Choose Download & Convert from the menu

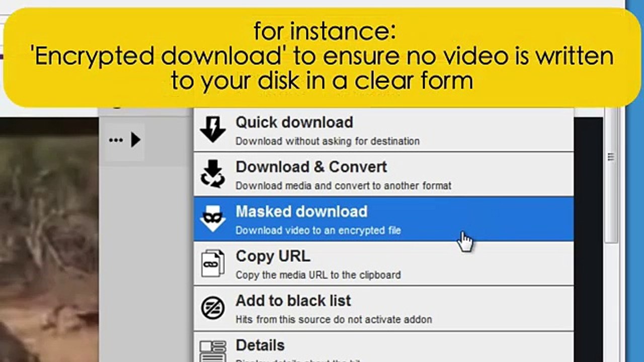click(311, 167)
